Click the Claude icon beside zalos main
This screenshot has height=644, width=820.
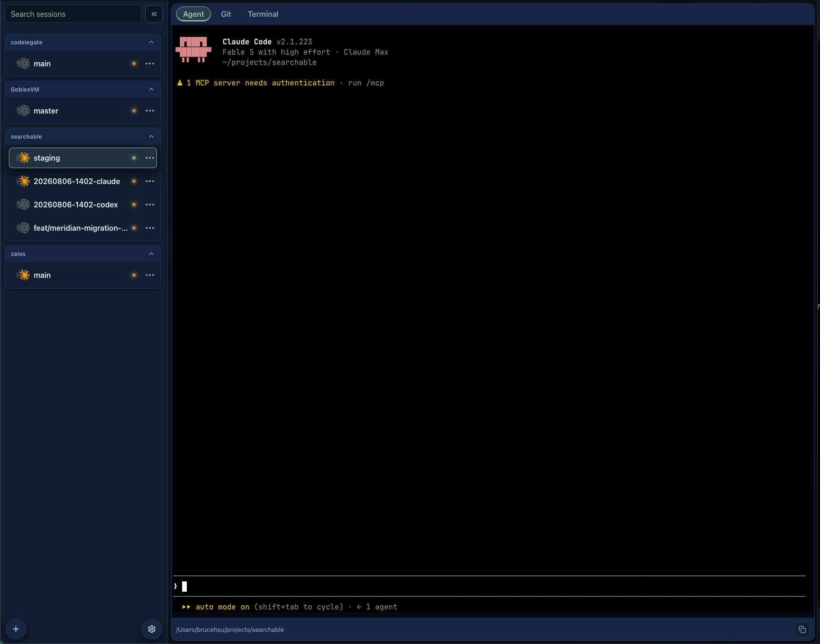pyautogui.click(x=23, y=275)
